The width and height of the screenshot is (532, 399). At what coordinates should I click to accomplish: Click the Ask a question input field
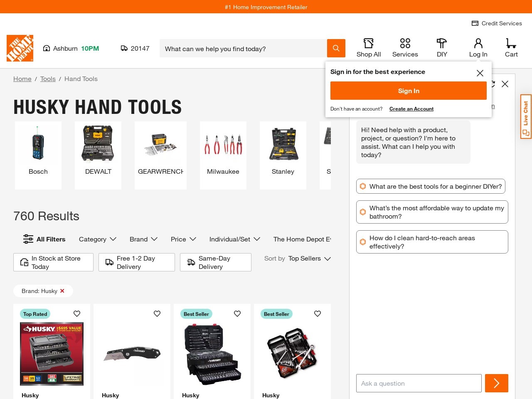pos(419,383)
